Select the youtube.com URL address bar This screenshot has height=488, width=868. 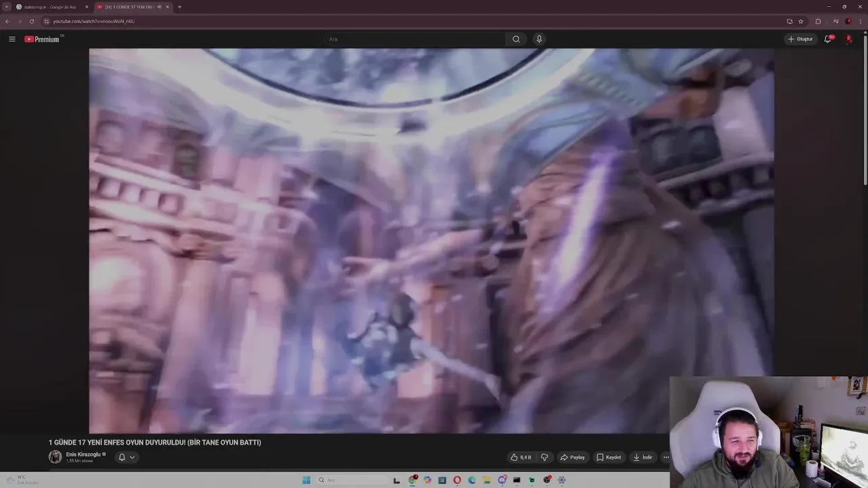(94, 21)
